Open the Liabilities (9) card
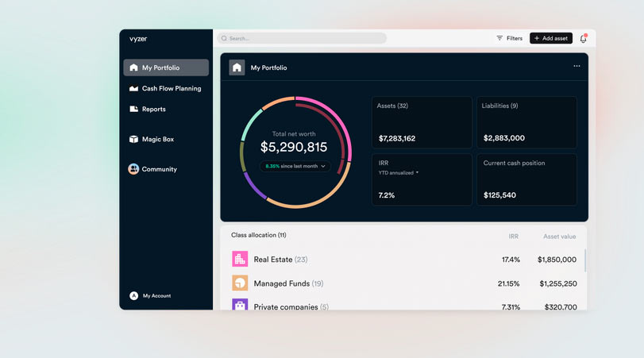 [526, 122]
